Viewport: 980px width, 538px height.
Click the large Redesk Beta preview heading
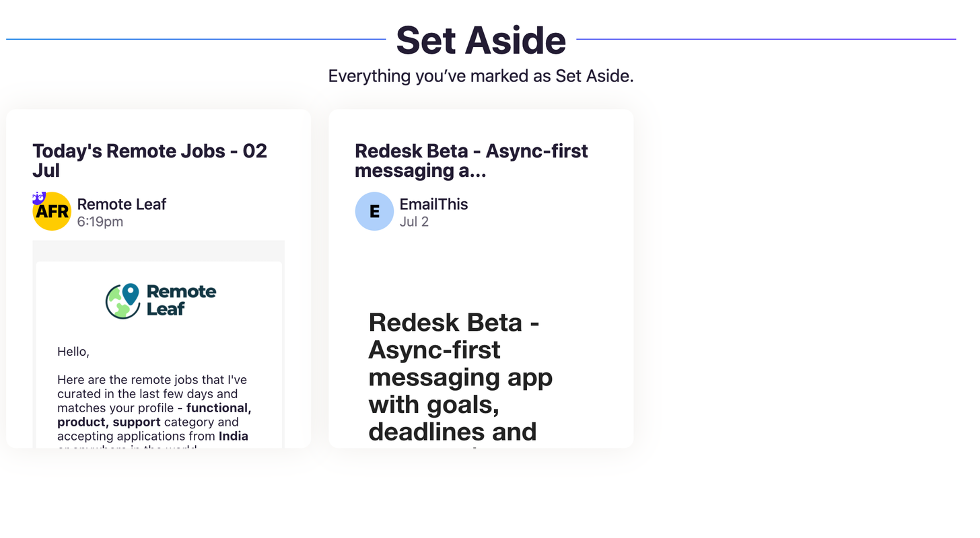[x=460, y=377]
